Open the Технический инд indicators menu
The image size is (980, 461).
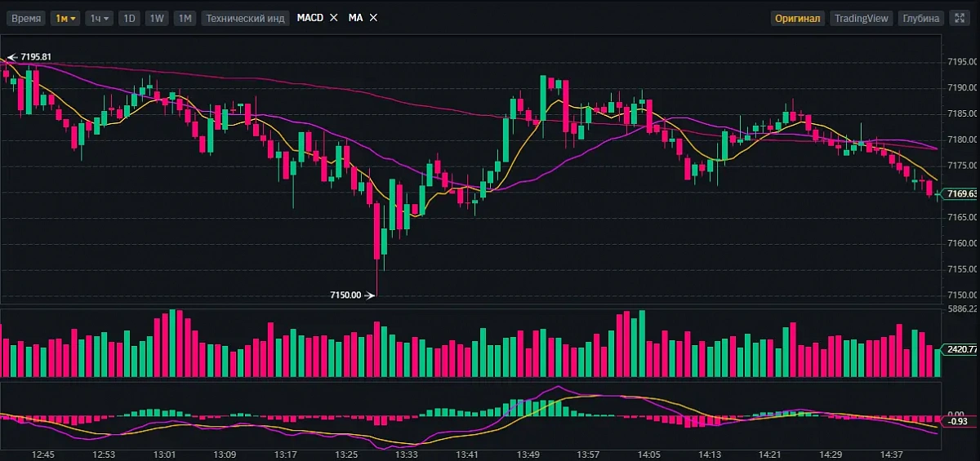point(245,18)
